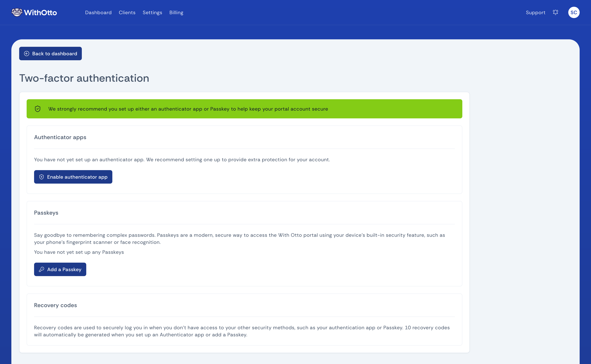Image resolution: width=591 pixels, height=364 pixels.
Task: Click Dashboard in the navigation menu
Action: click(98, 13)
